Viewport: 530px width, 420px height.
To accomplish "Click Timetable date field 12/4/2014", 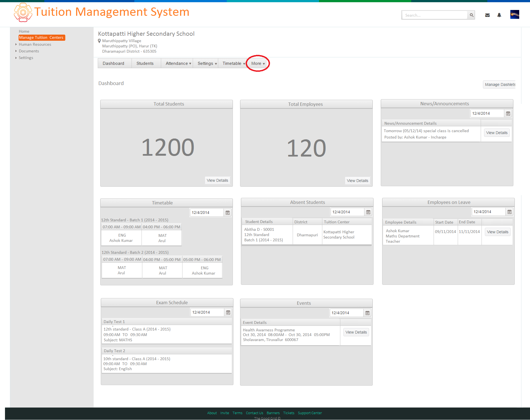I will point(207,213).
